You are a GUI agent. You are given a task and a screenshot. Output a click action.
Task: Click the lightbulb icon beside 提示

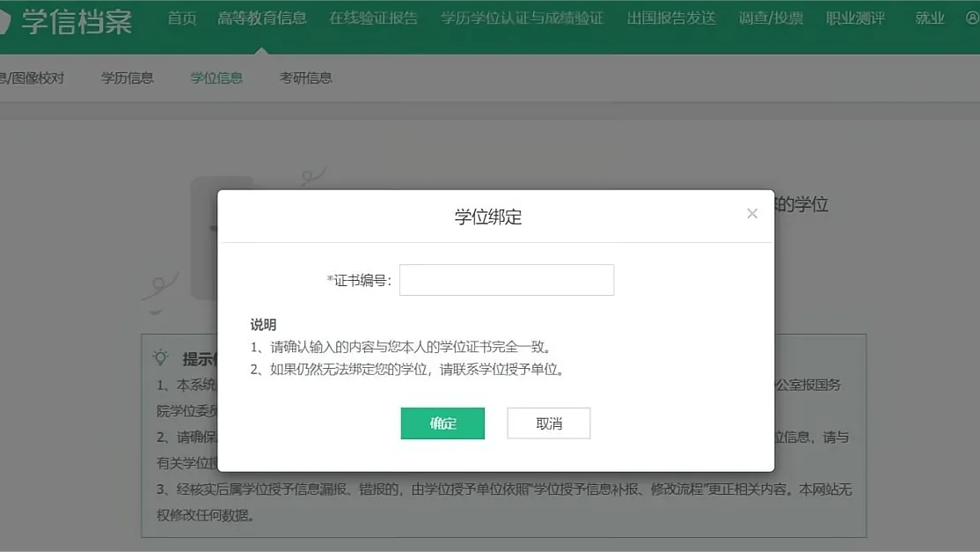pyautogui.click(x=161, y=358)
